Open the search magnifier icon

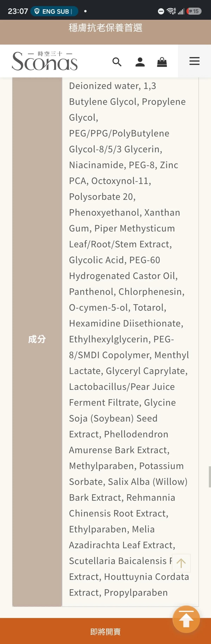tap(117, 62)
